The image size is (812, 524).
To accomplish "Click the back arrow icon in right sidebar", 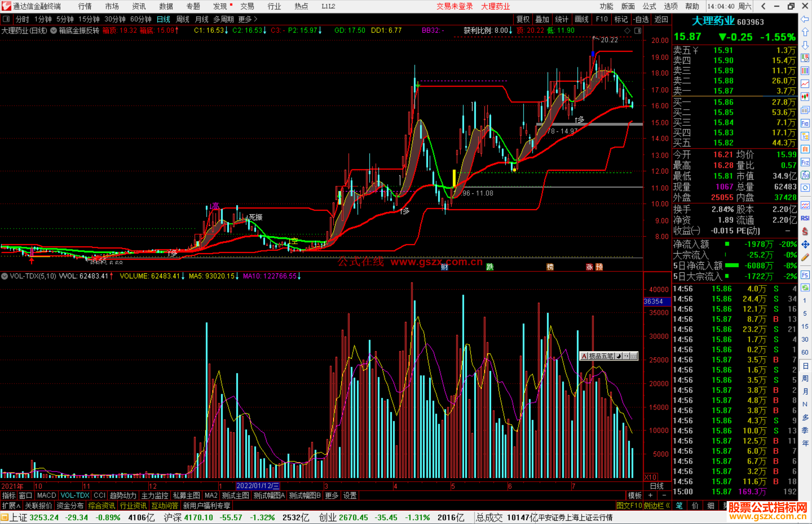I will 805,19.
